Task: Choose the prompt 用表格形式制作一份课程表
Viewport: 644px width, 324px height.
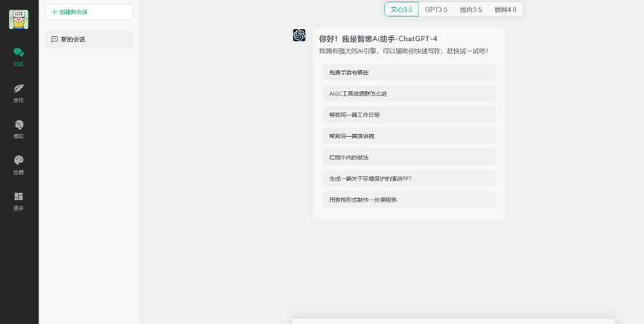Action: point(409,199)
